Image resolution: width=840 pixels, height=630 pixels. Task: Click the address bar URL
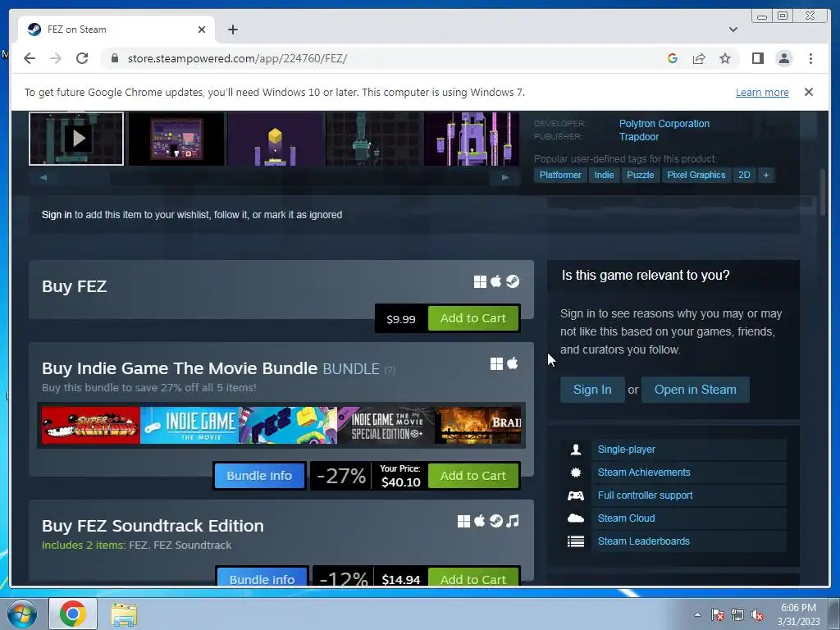point(237,58)
